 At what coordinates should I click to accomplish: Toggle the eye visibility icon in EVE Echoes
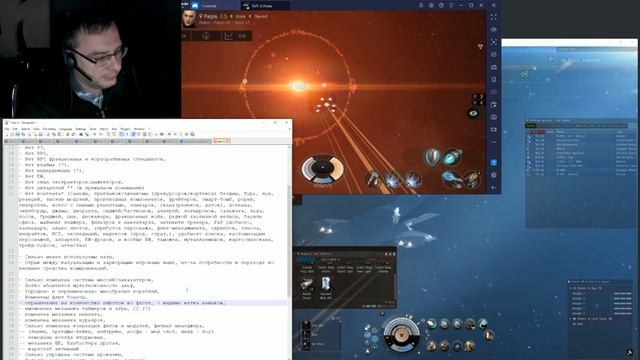click(473, 113)
